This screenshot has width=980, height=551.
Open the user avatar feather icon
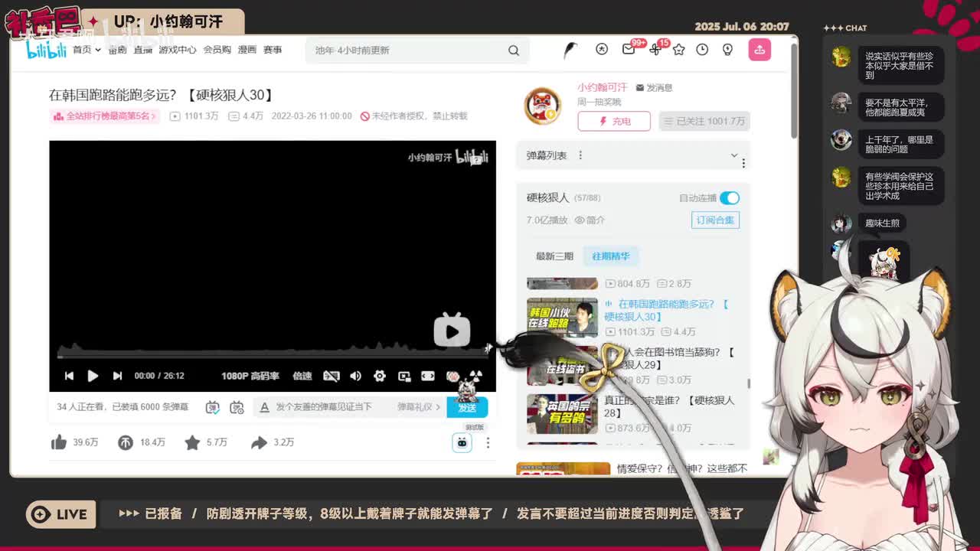(x=570, y=50)
